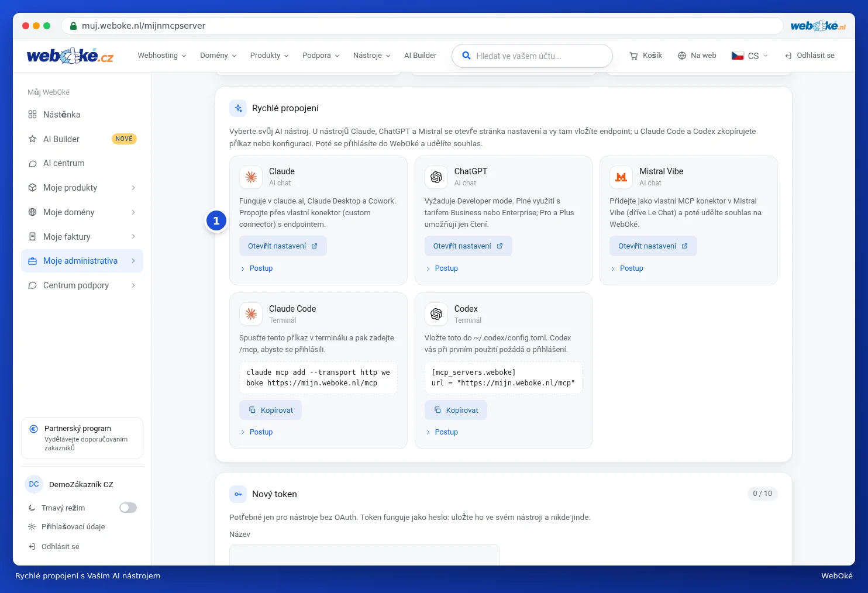868x593 pixels.
Task: Click the moon icon beside Tmavý režim
Action: [32, 508]
